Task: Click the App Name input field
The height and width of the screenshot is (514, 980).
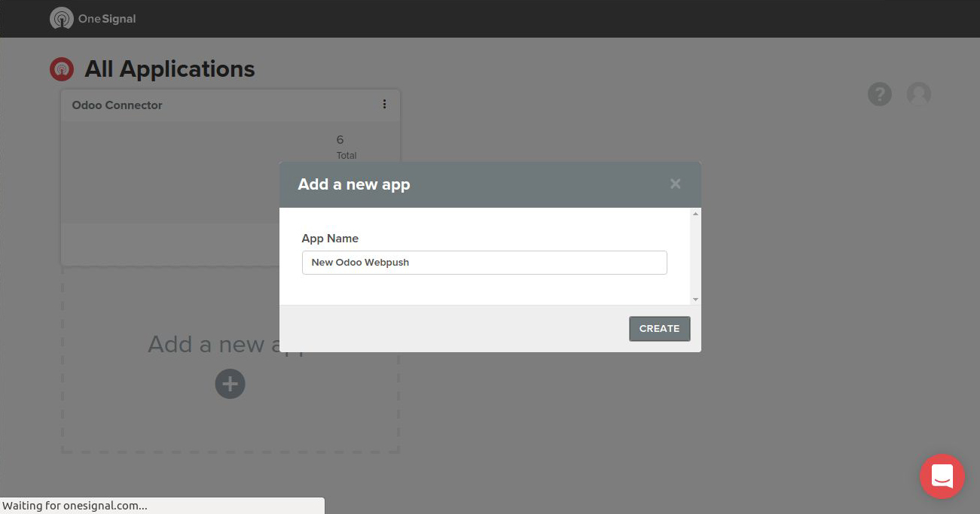Action: pyautogui.click(x=484, y=263)
